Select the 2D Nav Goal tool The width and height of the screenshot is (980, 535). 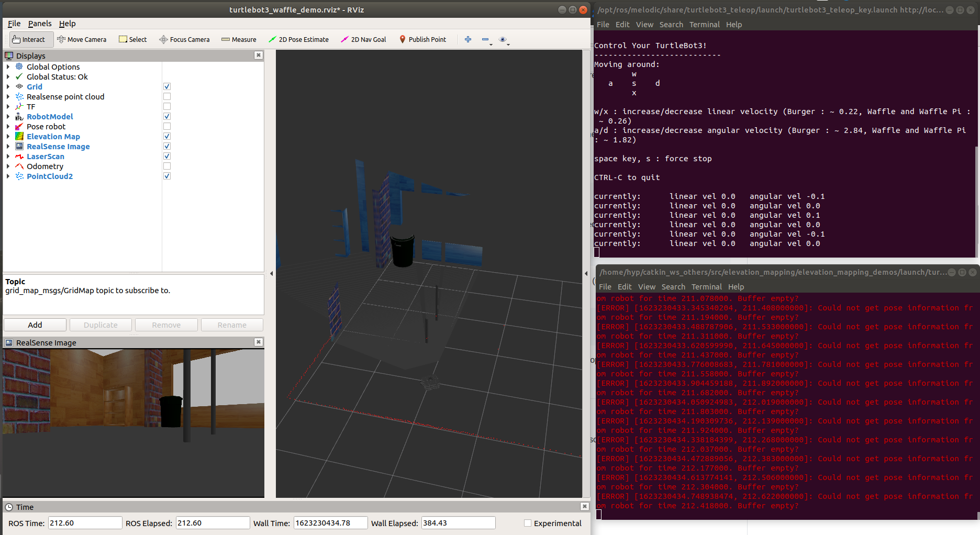coord(363,39)
